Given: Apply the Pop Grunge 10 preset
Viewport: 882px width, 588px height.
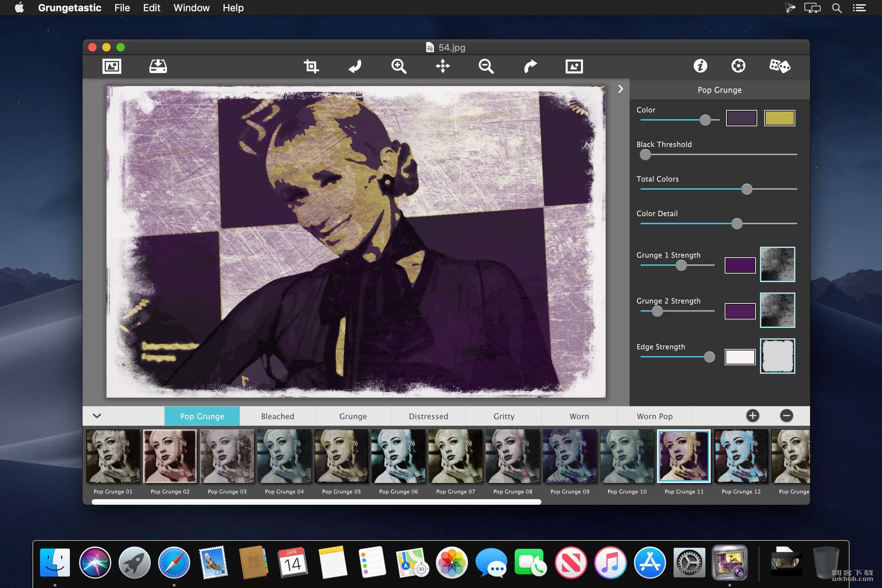Looking at the screenshot, I should 627,456.
